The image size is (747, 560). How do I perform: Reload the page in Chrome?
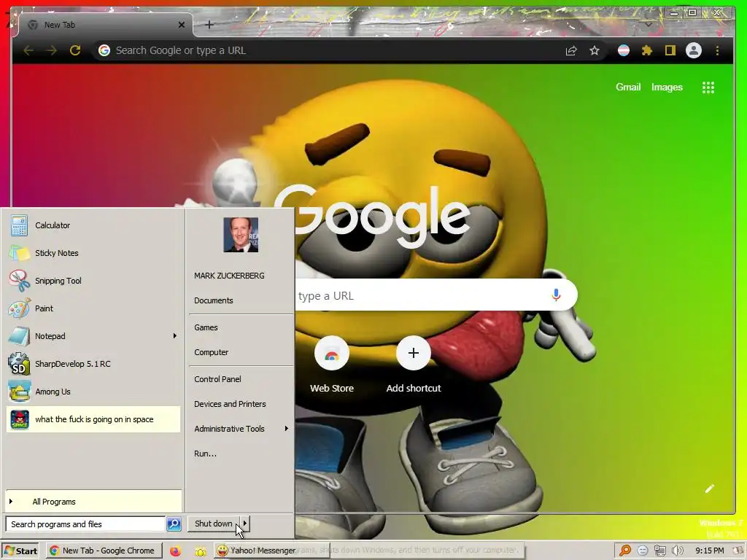[75, 50]
